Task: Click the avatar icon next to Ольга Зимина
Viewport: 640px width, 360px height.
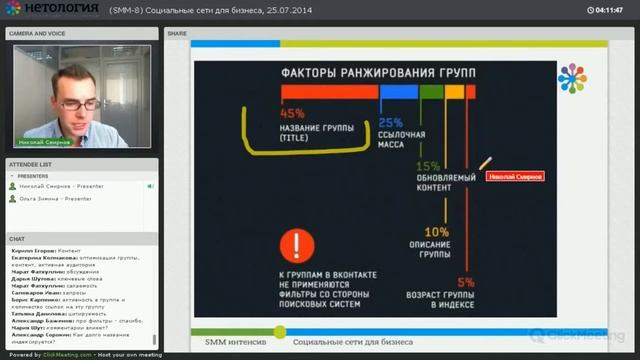Action: (13, 199)
